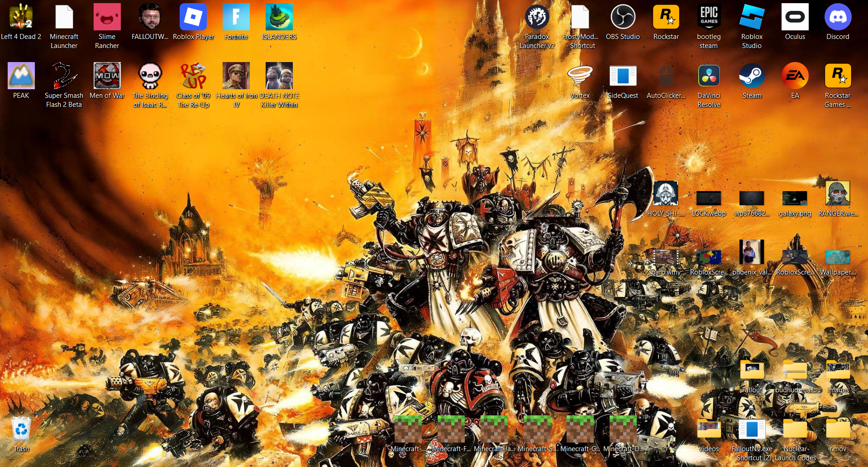
Task: Select the AutoClicker mouse icon
Action: coord(666,76)
